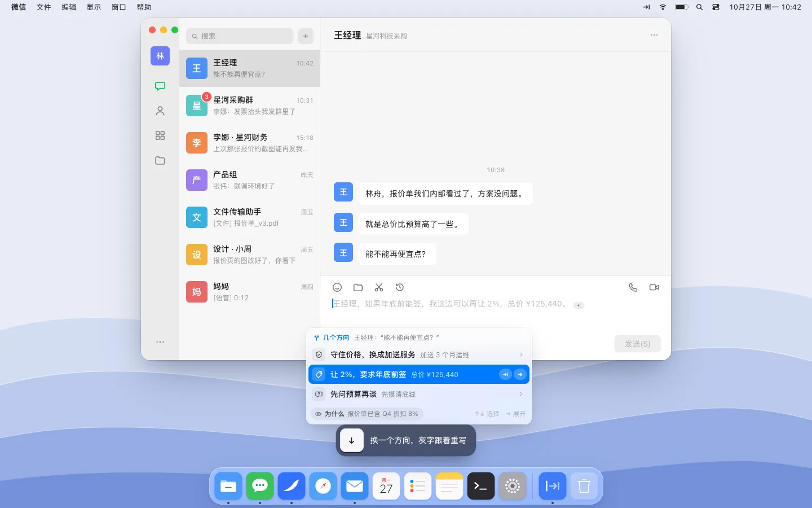Start a voice call with 王经理
The image size is (812, 508).
633,287
